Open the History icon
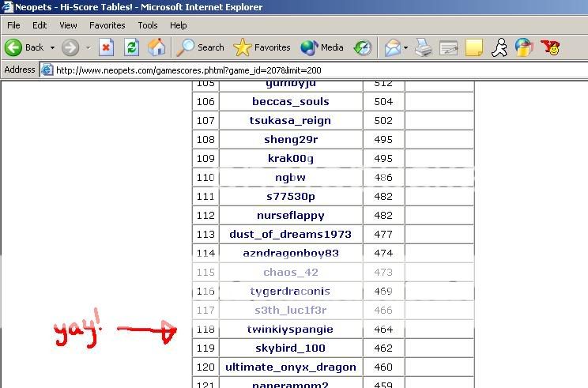The height and width of the screenshot is (388, 588). point(362,47)
